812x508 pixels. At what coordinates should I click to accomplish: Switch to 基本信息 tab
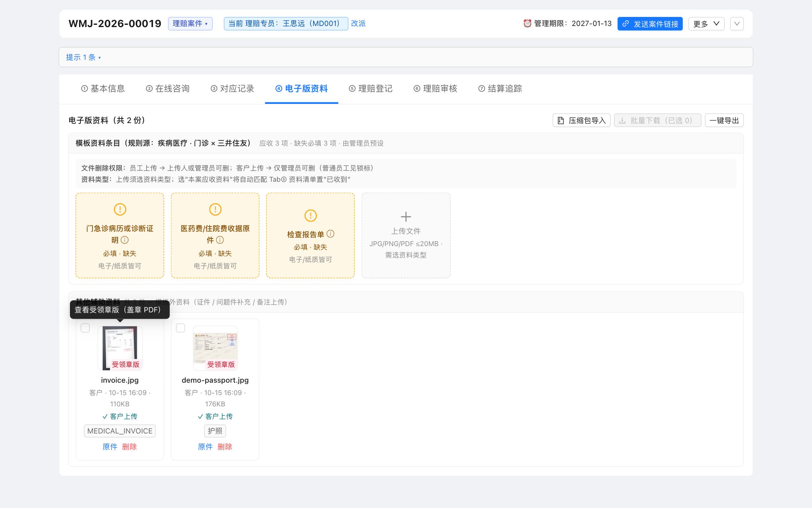(x=103, y=88)
